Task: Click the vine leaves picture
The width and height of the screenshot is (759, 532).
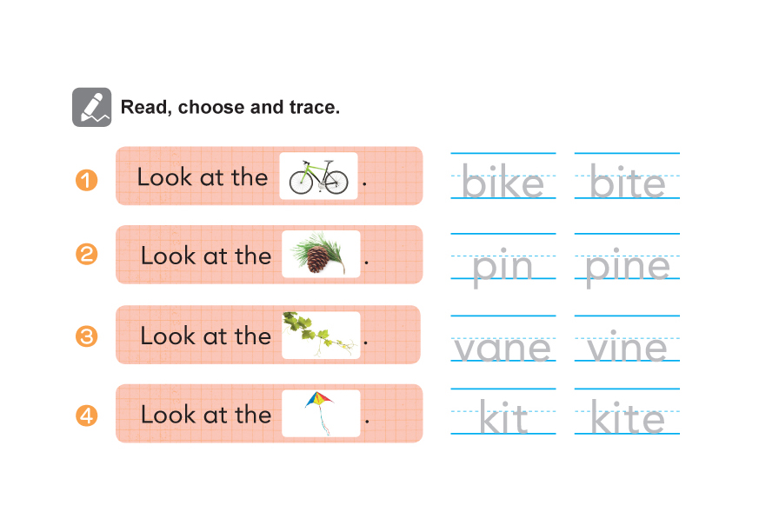Action: point(320,335)
